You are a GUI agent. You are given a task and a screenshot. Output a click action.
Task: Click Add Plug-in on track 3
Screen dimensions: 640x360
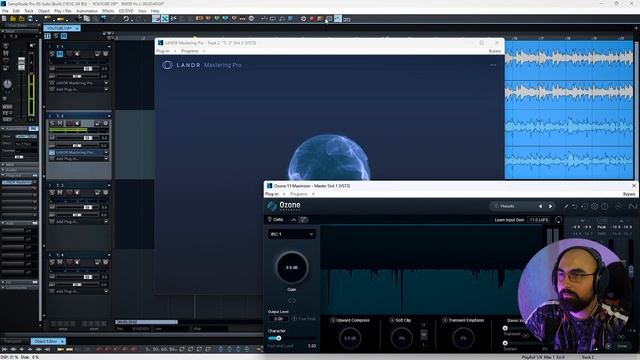click(67, 222)
